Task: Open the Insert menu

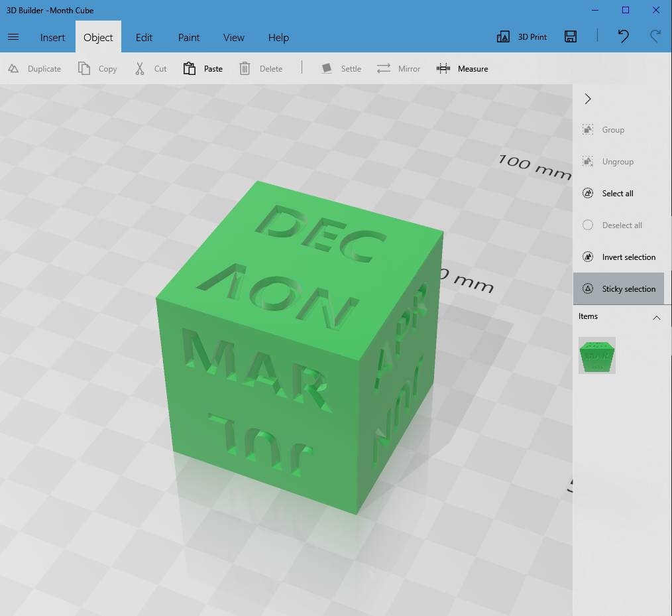Action: click(x=52, y=37)
